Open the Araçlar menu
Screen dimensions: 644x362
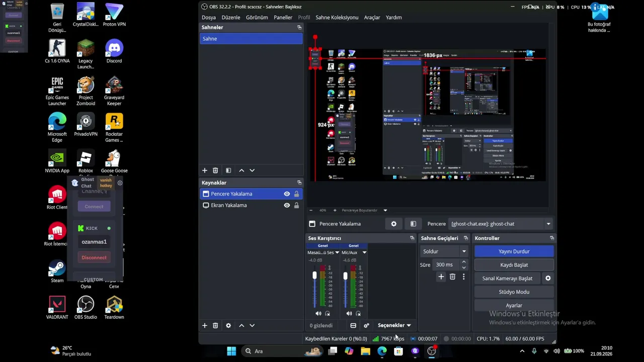pos(372,17)
